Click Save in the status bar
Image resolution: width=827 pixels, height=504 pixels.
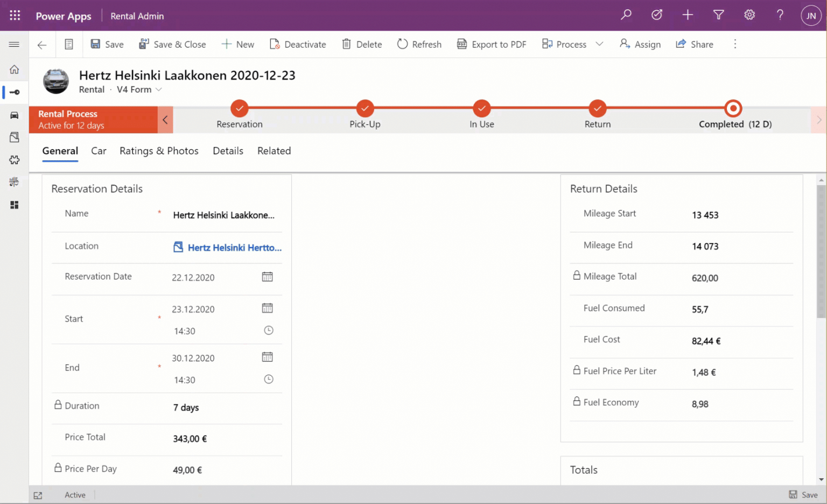tap(803, 495)
